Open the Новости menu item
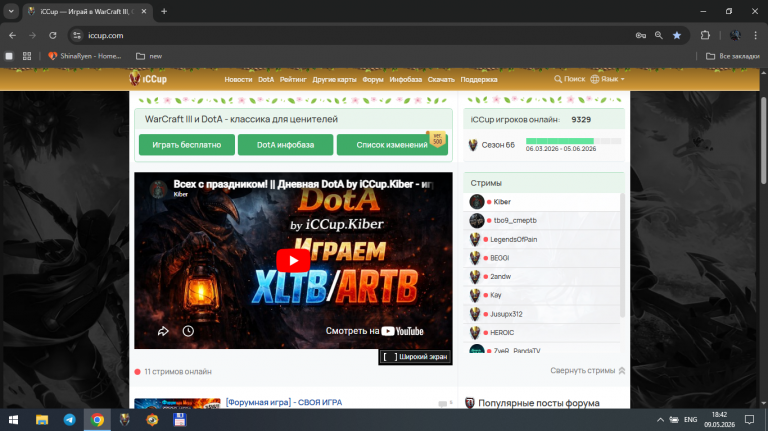The height and width of the screenshot is (431, 768). (x=238, y=79)
